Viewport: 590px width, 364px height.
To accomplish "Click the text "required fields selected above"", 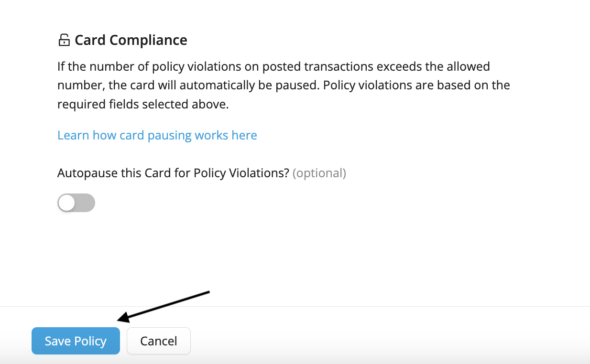I will point(142,104).
